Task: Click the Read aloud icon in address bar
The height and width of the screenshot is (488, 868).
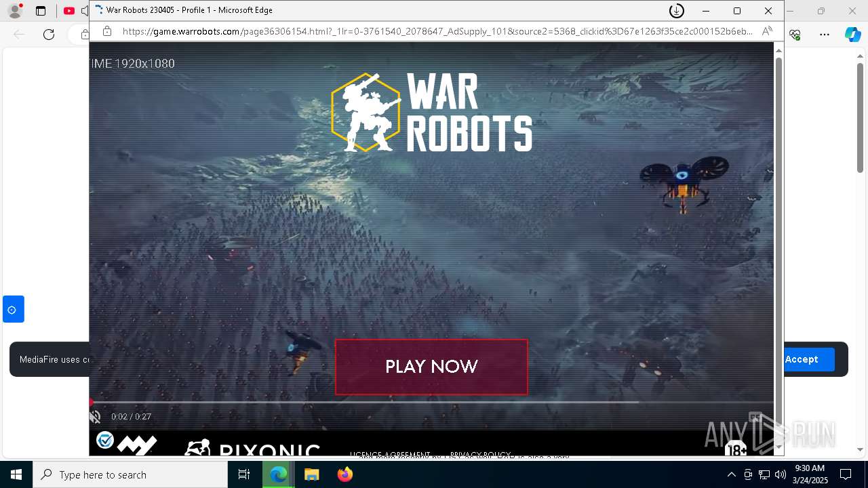Action: [x=767, y=31]
